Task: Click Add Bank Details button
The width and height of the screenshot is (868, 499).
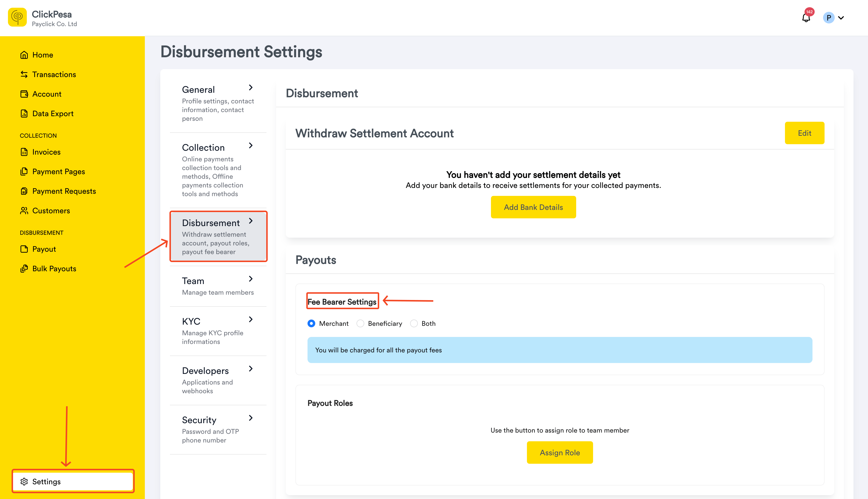Action: pos(533,207)
